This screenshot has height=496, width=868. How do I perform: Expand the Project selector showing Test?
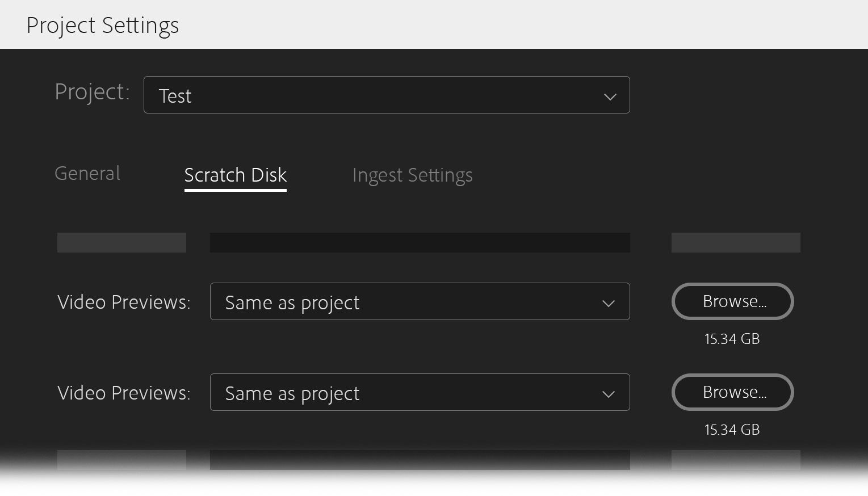coord(387,95)
